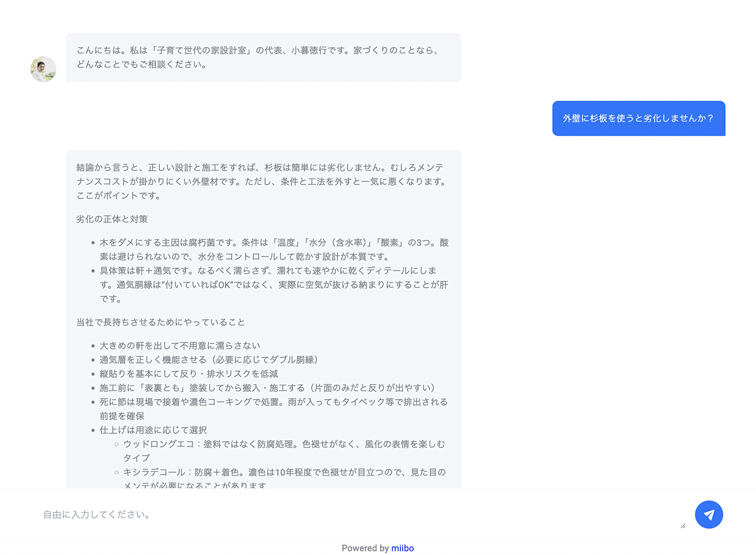Click the 当社で長持ちさせるためにやっていること heading

coord(160,322)
